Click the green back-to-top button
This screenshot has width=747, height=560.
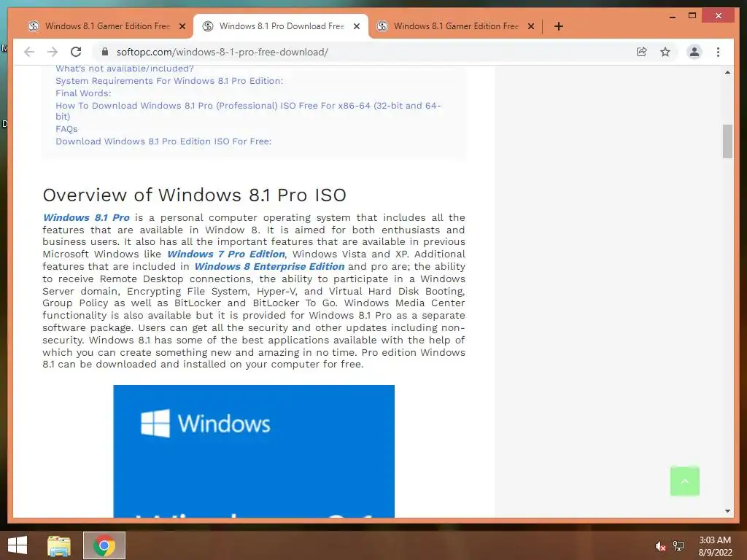point(684,481)
